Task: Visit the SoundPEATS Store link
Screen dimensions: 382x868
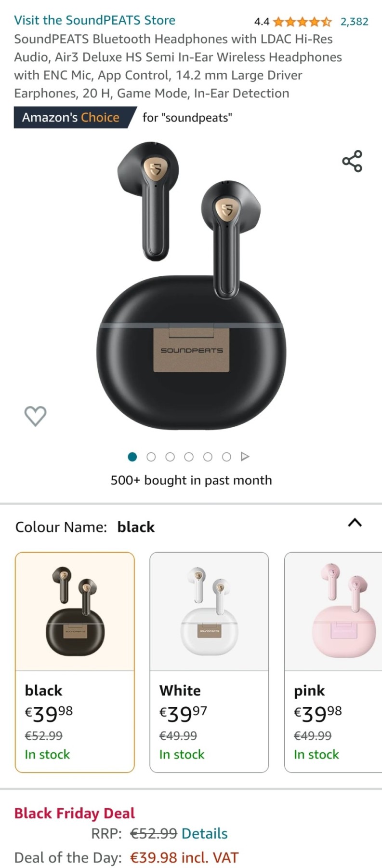Action: (94, 20)
